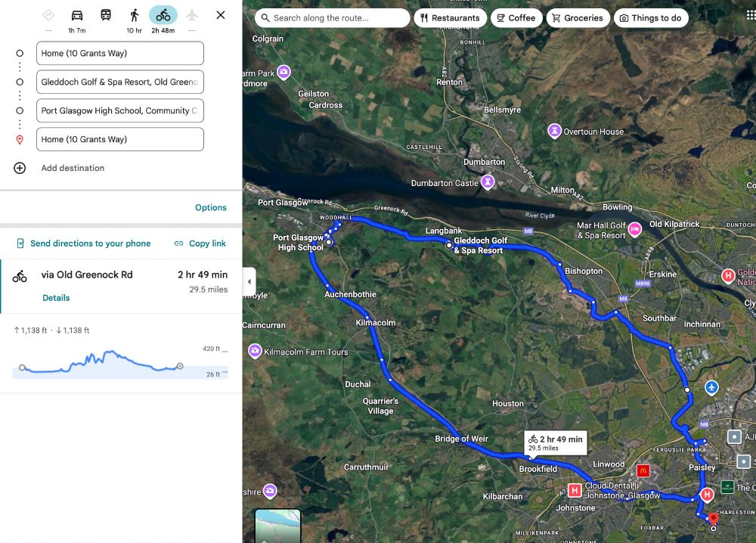Select flights travel mode icon
Screen dimensions: 756x543
coord(192,15)
